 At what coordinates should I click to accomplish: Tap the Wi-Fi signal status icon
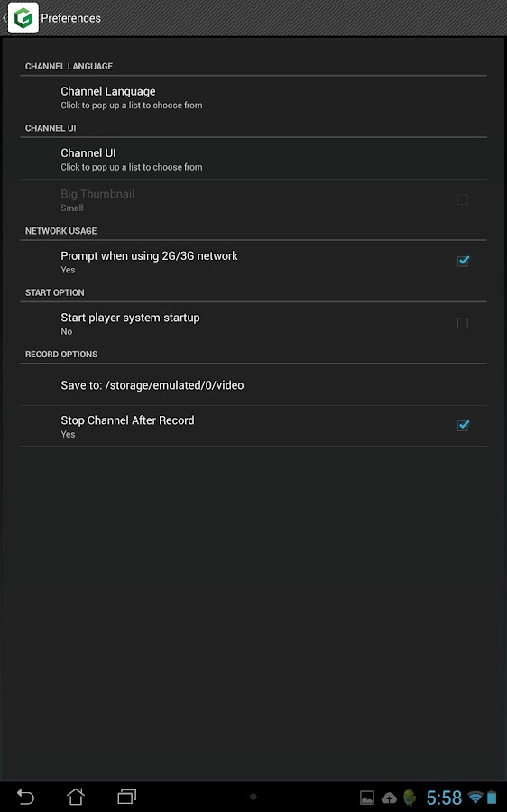tap(475, 797)
